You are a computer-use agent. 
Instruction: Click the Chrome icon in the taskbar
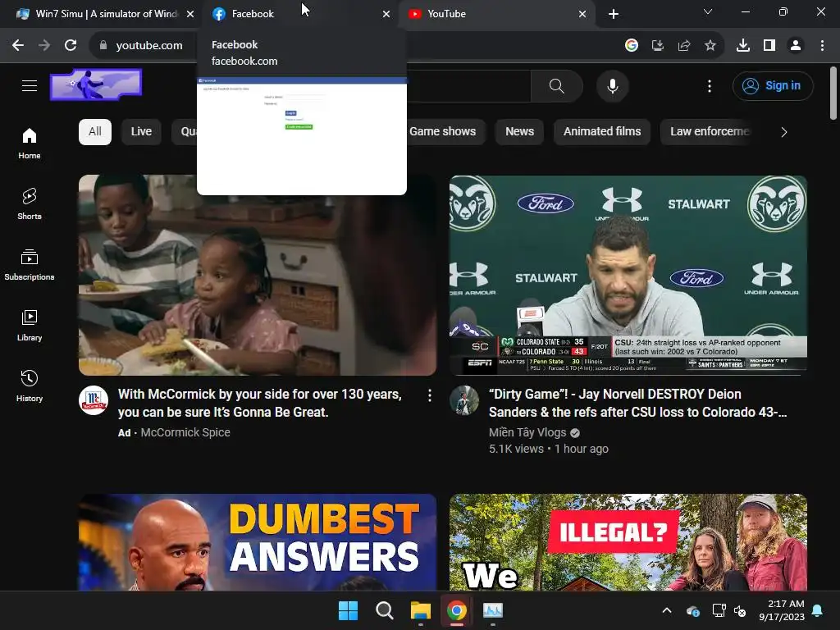pos(456,610)
